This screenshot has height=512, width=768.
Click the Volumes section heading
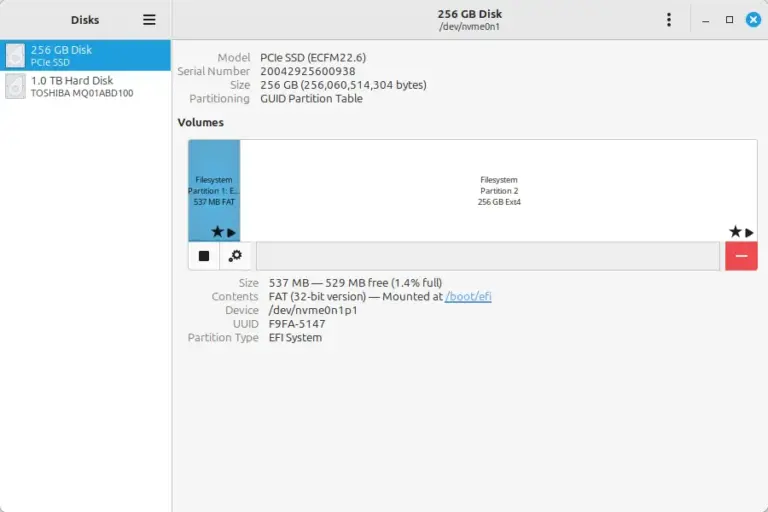pyautogui.click(x=200, y=122)
